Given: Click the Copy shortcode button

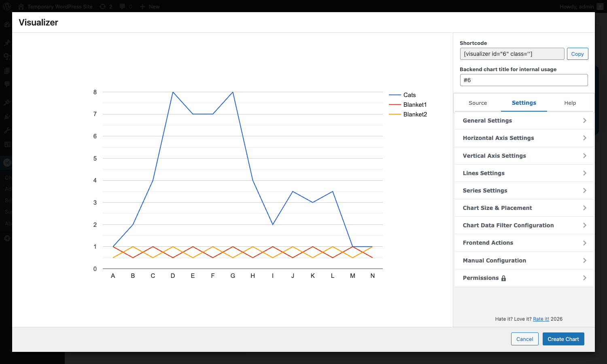Looking at the screenshot, I should [x=577, y=54].
